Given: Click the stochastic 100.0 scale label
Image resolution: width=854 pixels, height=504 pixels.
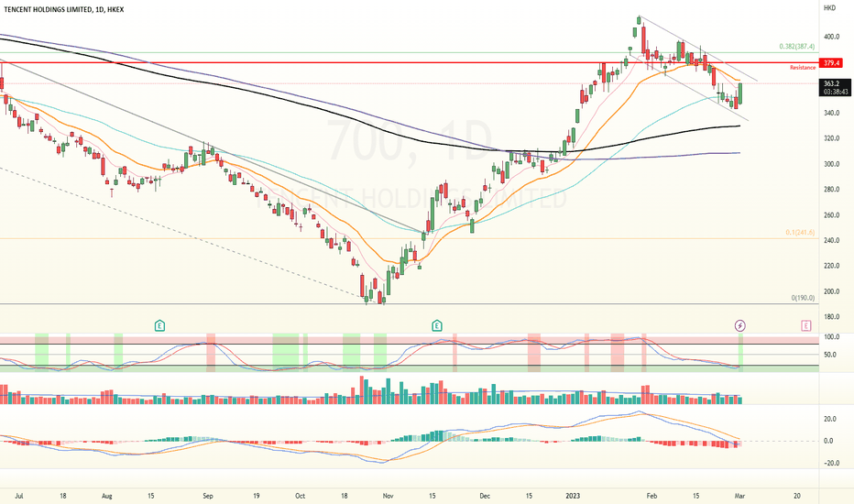Looking at the screenshot, I should click(x=831, y=337).
